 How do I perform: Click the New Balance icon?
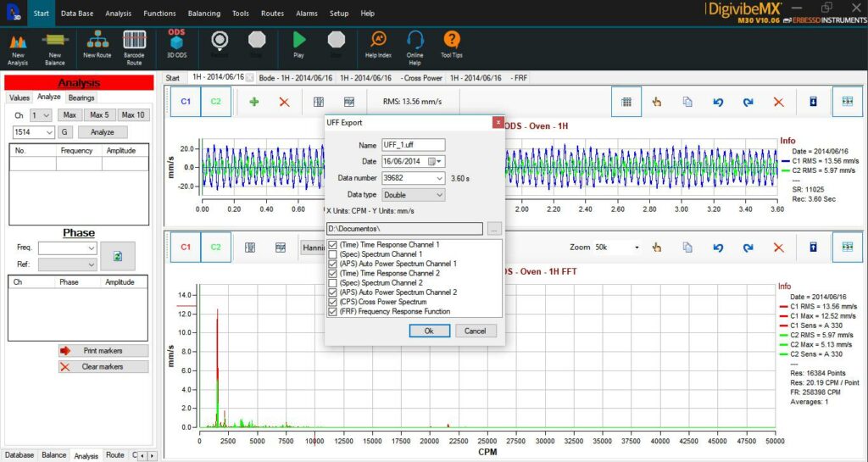click(55, 47)
